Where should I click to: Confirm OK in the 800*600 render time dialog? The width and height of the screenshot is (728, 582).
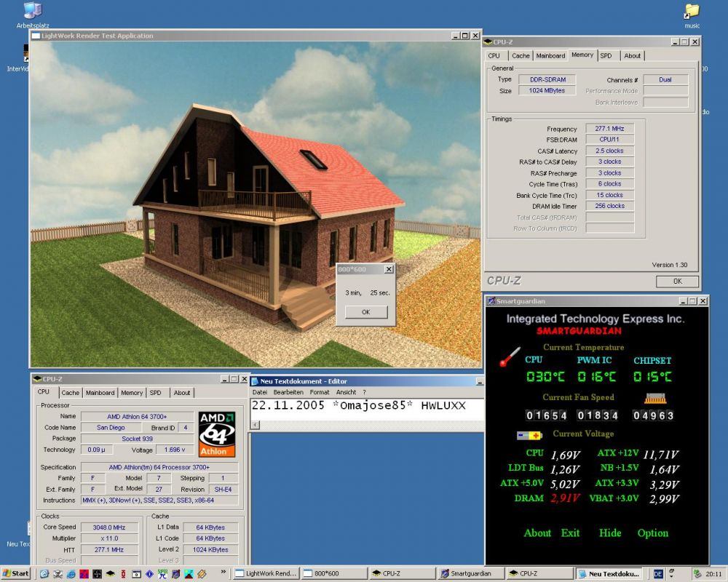coord(366,312)
